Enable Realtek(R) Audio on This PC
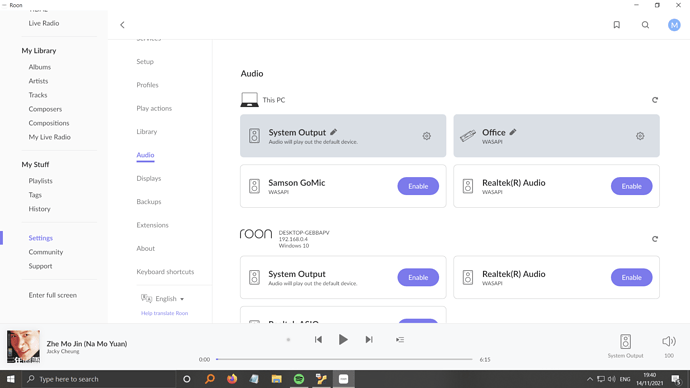The width and height of the screenshot is (690, 388). coord(631,186)
